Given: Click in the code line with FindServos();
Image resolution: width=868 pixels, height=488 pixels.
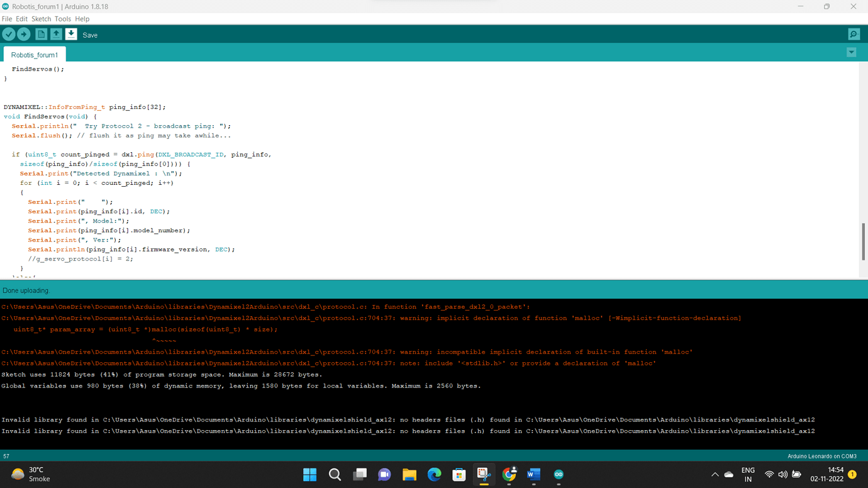Looking at the screenshot, I should (x=38, y=69).
